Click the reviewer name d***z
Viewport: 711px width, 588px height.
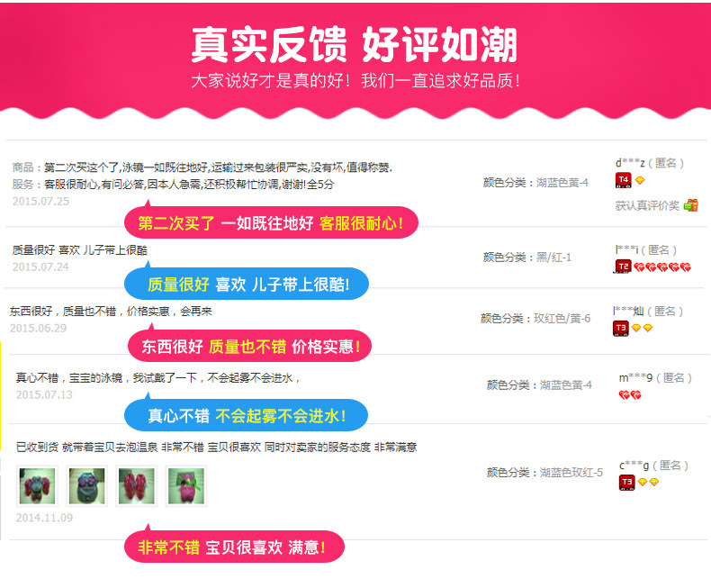tap(630, 163)
